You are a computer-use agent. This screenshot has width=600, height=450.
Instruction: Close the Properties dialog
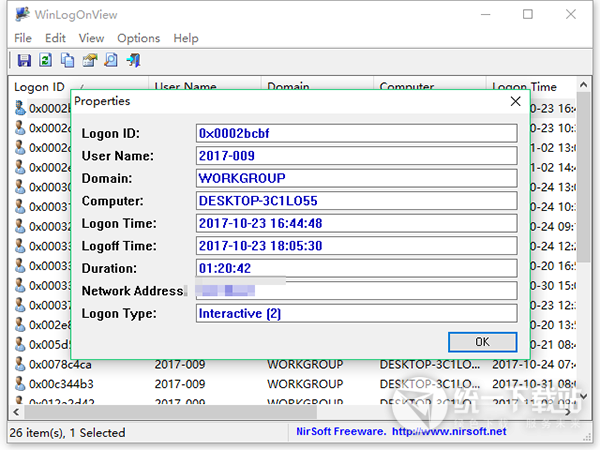[516, 101]
